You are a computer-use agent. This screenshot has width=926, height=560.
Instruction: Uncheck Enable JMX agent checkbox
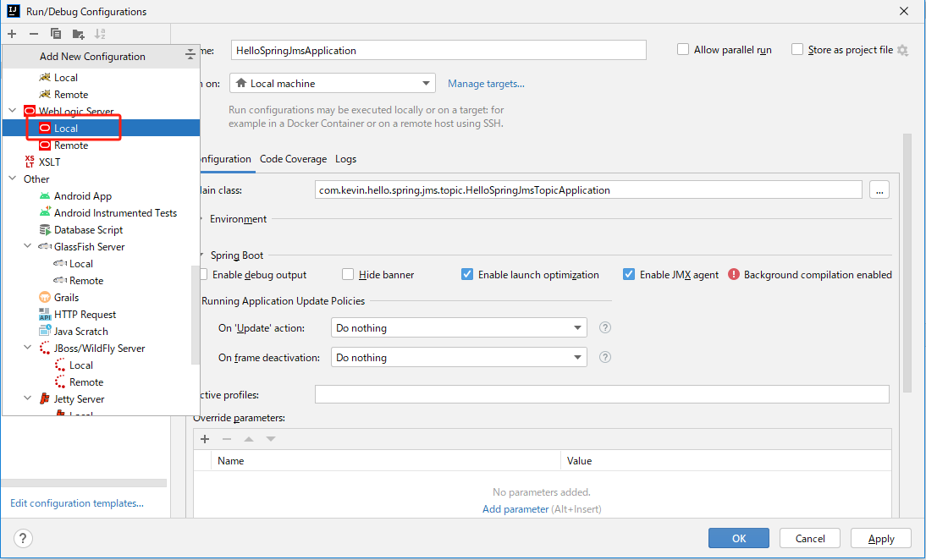click(629, 274)
